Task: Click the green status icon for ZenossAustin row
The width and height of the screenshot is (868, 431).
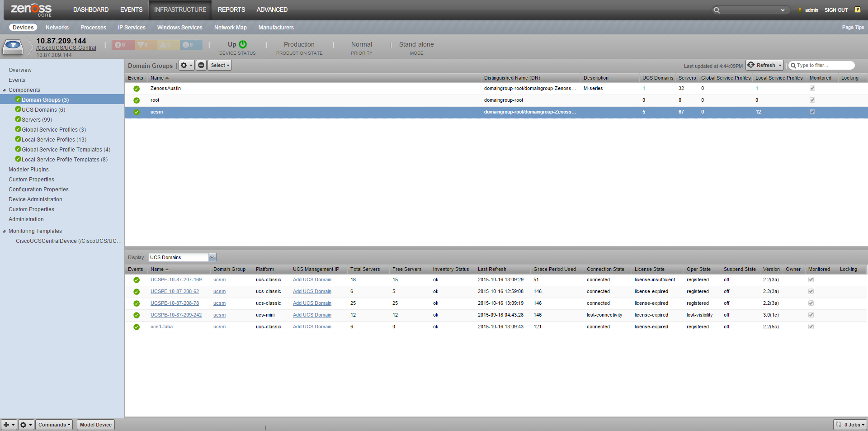Action: coord(137,89)
